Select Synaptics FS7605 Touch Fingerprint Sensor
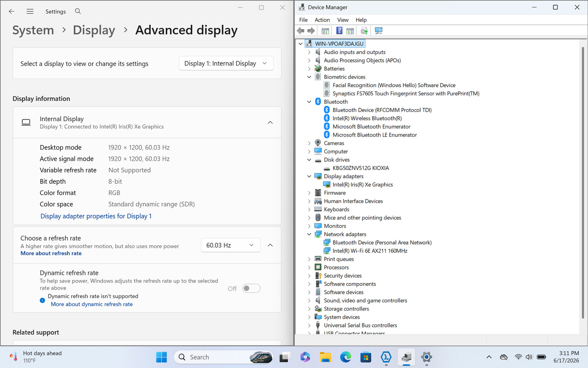Image resolution: width=588 pixels, height=368 pixels. (x=406, y=93)
